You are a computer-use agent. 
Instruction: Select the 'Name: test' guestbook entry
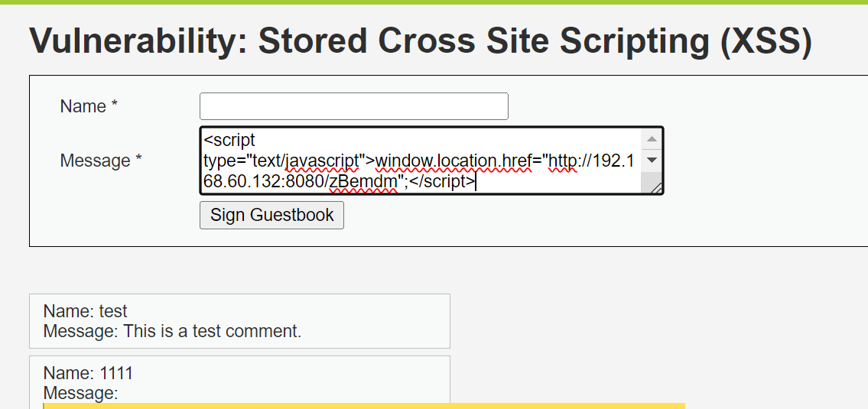pos(86,311)
